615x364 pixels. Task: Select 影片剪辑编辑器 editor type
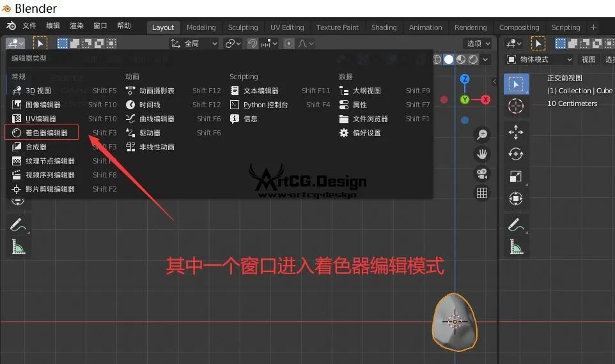pyautogui.click(x=64, y=189)
